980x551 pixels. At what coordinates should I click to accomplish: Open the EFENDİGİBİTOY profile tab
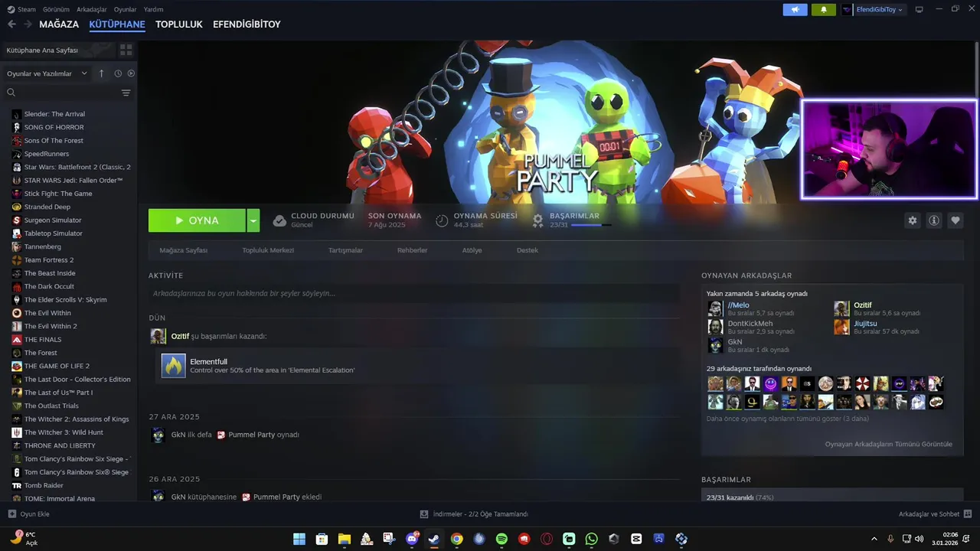[x=247, y=24]
